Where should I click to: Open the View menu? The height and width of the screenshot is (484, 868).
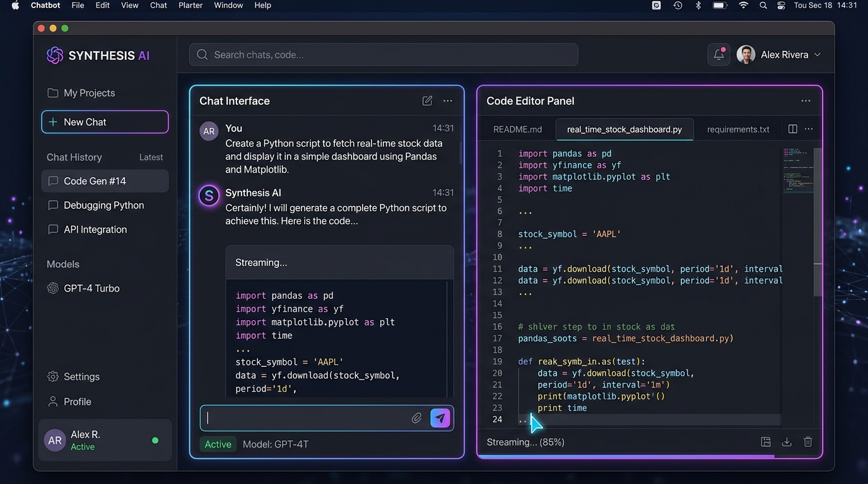tap(129, 5)
